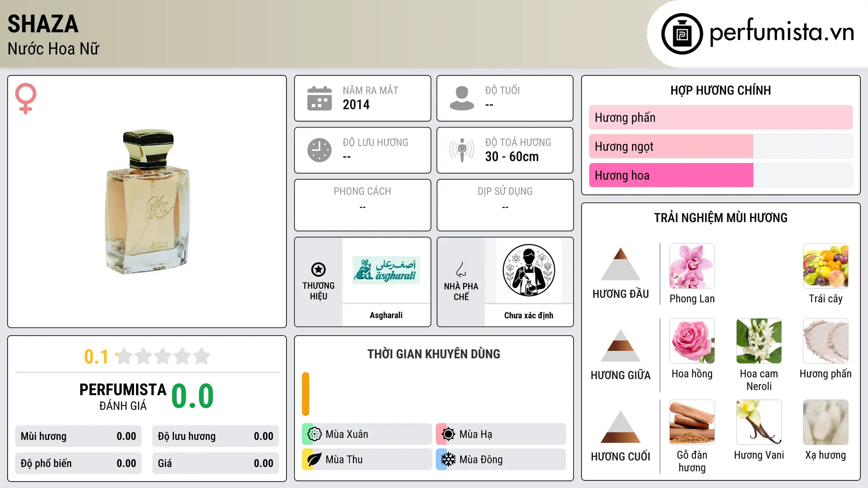Click the perfumista.vn site name
Image resolution: width=868 pixels, height=488 pixels.
[782, 33]
